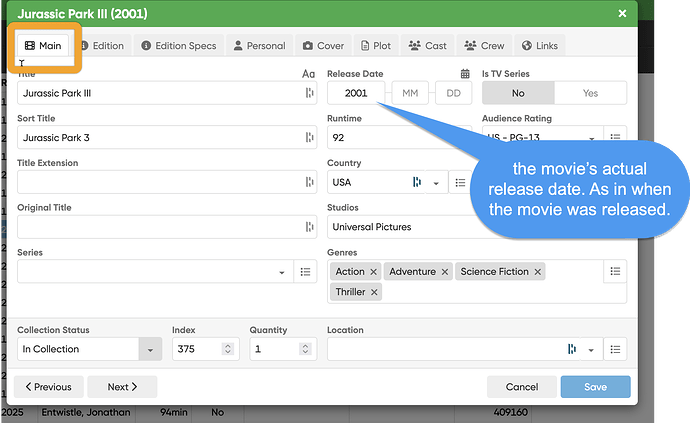The height and width of the screenshot is (423, 690).
Task: Remove the Action genre tag
Action: click(373, 272)
